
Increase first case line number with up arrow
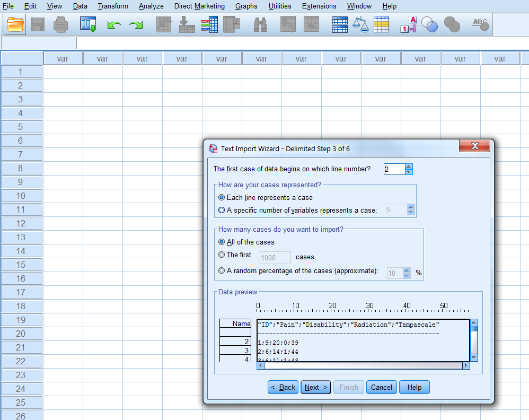[409, 167]
